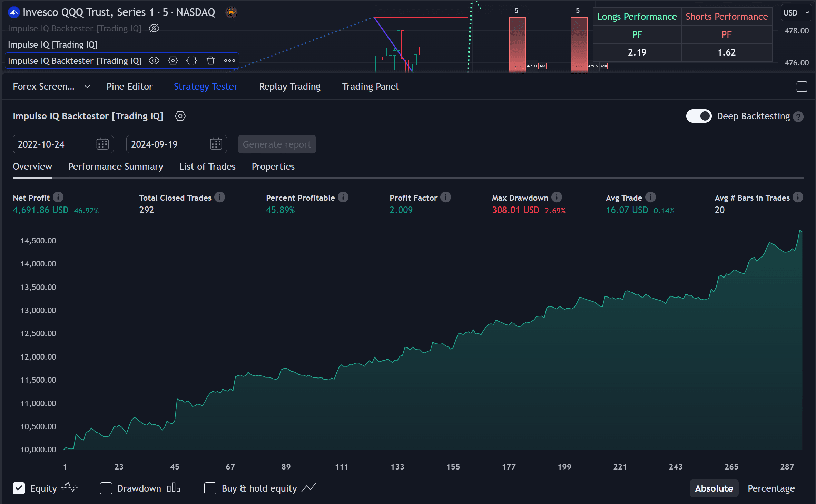Show Profit Factor info icon
This screenshot has height=504, width=816.
pos(445,197)
